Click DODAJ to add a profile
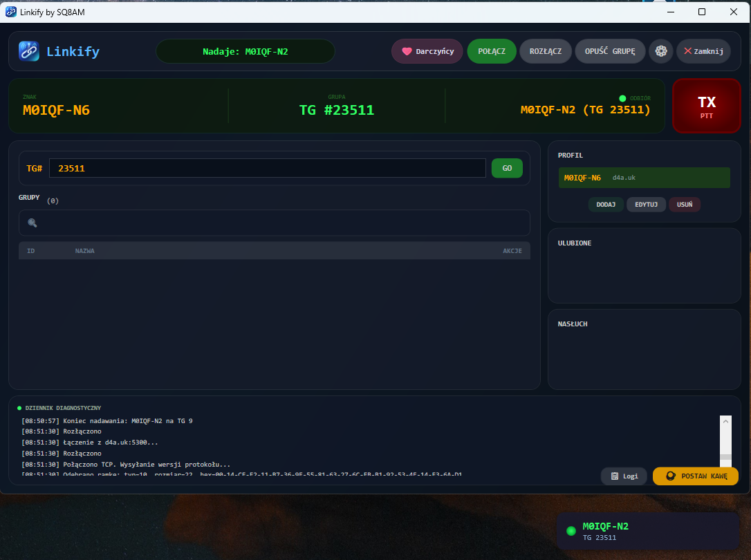 [x=606, y=205]
